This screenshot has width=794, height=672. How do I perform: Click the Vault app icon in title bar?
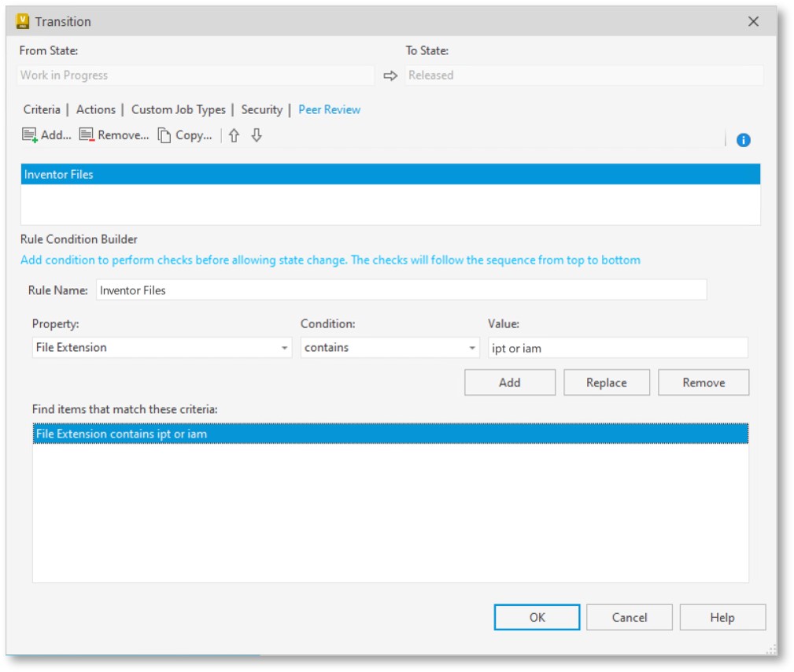[x=23, y=21]
